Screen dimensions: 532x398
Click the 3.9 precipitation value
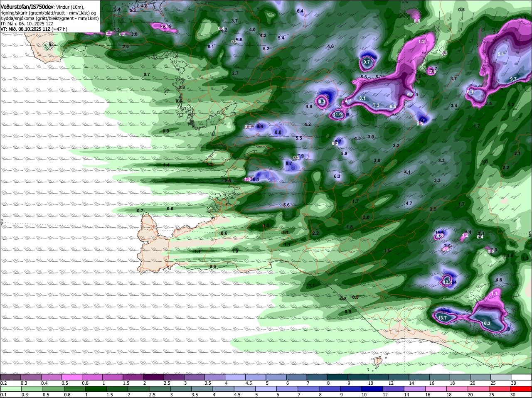371,137
